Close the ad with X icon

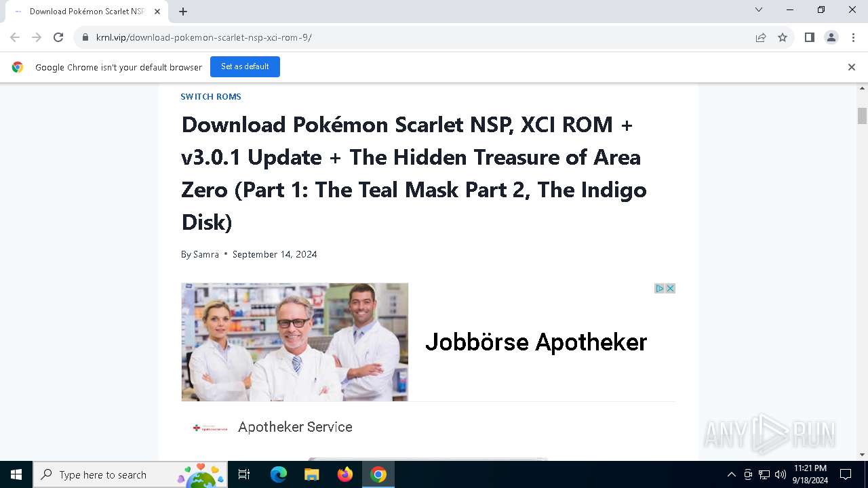coord(670,288)
